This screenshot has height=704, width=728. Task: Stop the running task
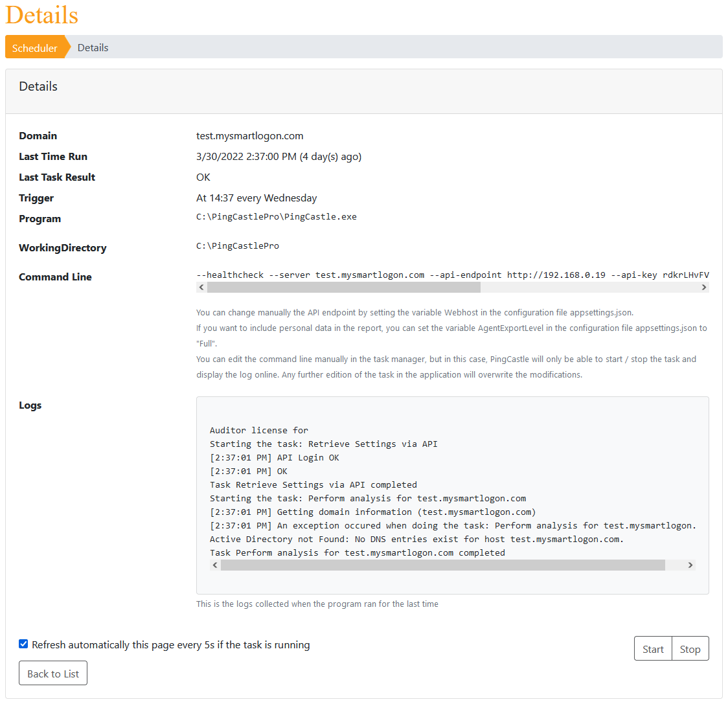[690, 649]
